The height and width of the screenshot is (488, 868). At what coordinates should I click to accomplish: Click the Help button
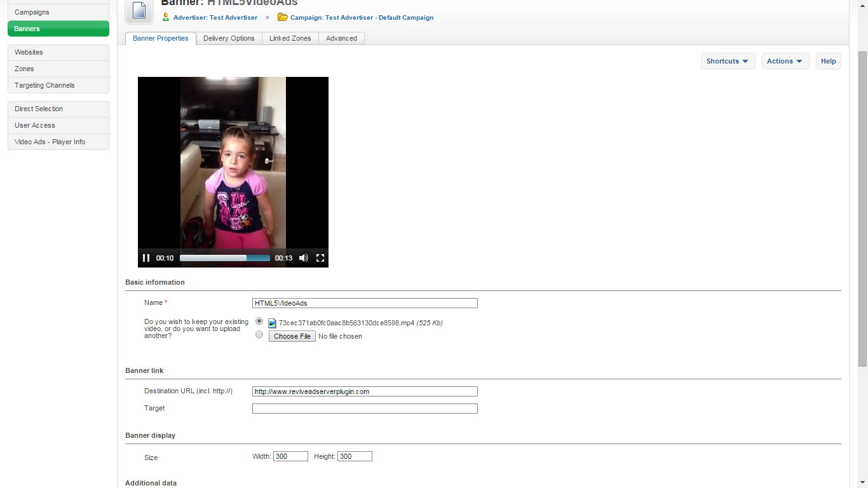(x=828, y=61)
